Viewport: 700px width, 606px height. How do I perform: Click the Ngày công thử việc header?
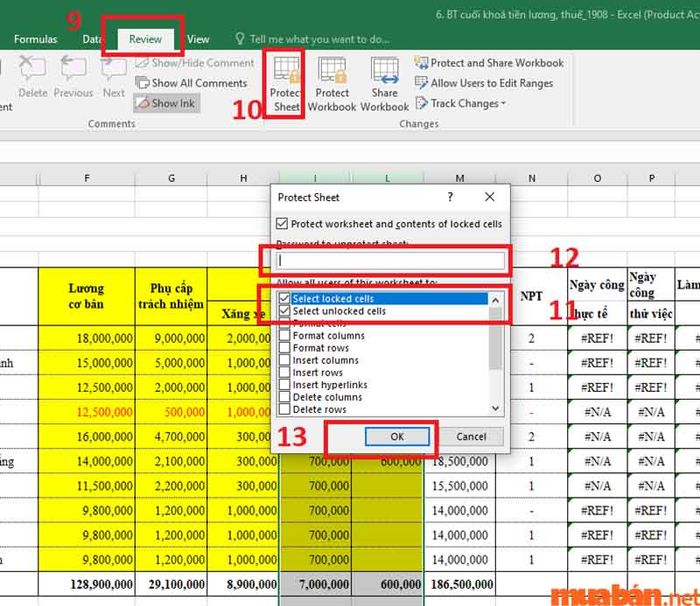tap(651, 296)
